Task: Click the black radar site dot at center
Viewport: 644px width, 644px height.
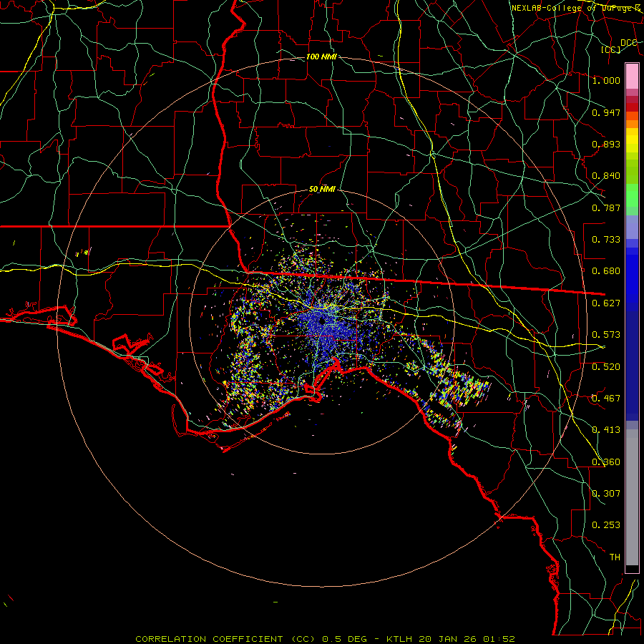Action: click(x=322, y=321)
